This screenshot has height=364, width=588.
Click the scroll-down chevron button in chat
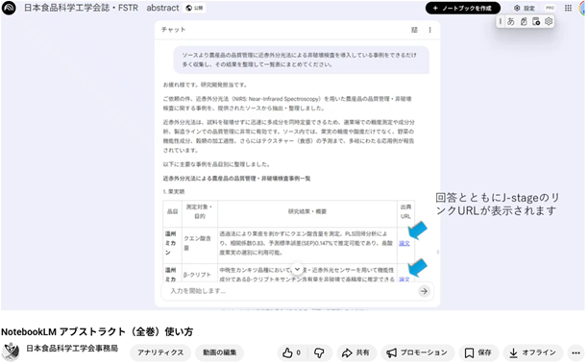click(297, 269)
